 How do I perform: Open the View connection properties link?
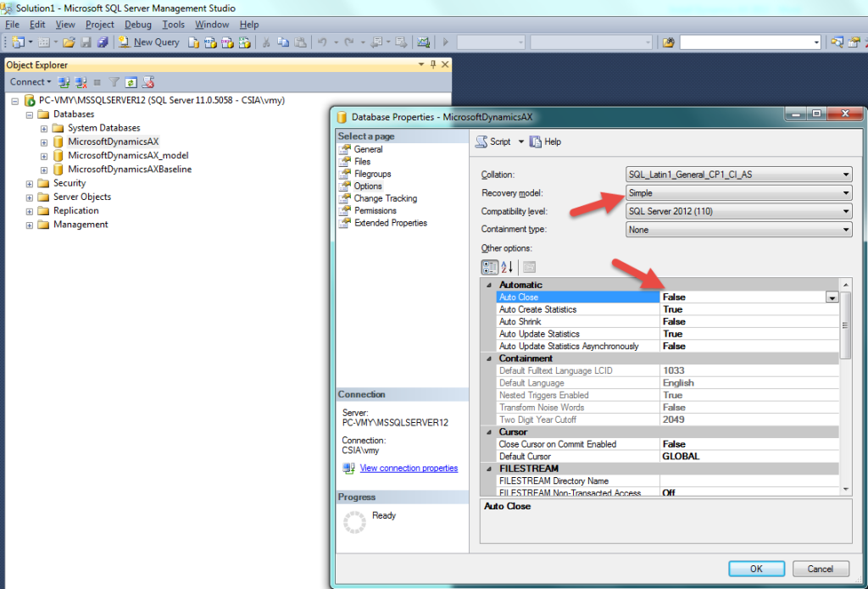[x=409, y=468]
